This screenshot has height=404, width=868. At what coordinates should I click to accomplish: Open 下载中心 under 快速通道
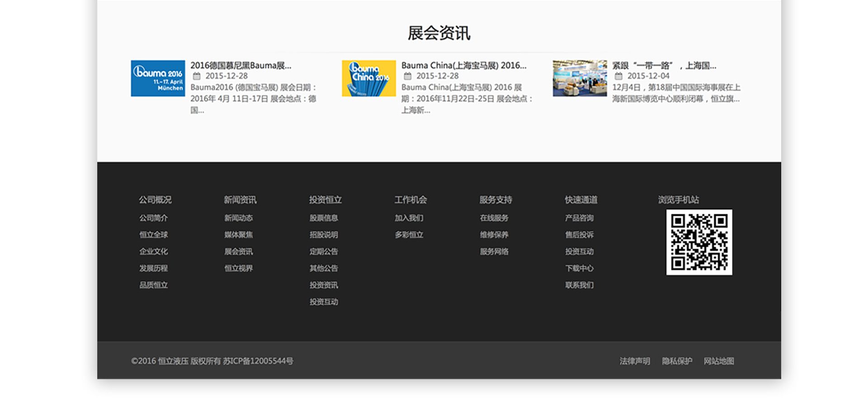579,268
